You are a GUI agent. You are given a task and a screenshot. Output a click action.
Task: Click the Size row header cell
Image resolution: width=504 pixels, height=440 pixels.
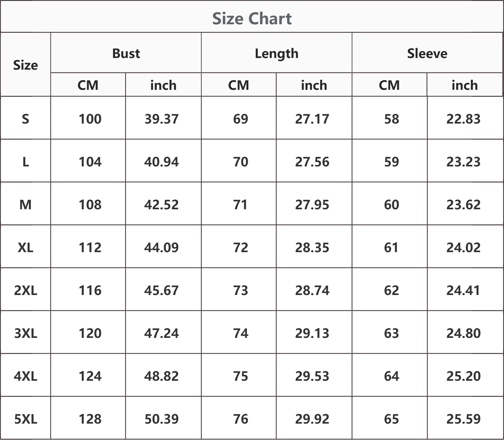pyautogui.click(x=26, y=65)
